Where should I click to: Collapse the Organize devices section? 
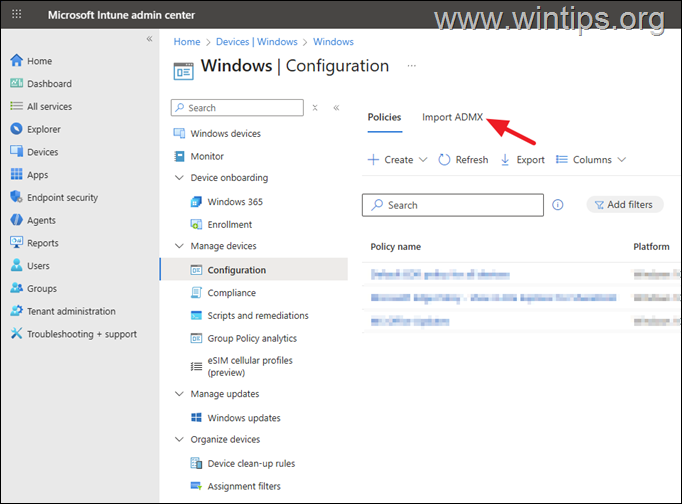pos(179,439)
